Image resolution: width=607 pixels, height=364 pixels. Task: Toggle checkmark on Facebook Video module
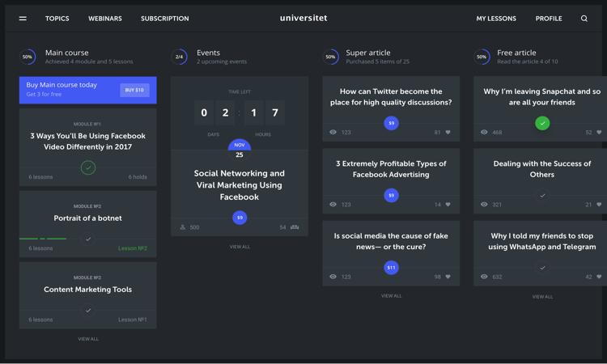pos(88,167)
